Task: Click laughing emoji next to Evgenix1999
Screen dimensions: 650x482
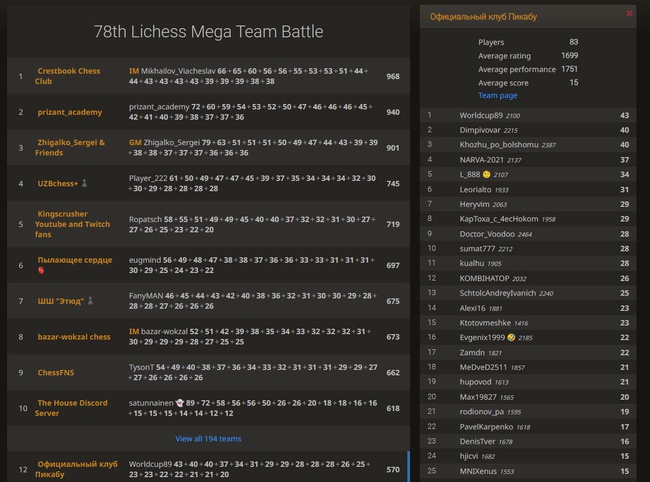Action: click(511, 337)
